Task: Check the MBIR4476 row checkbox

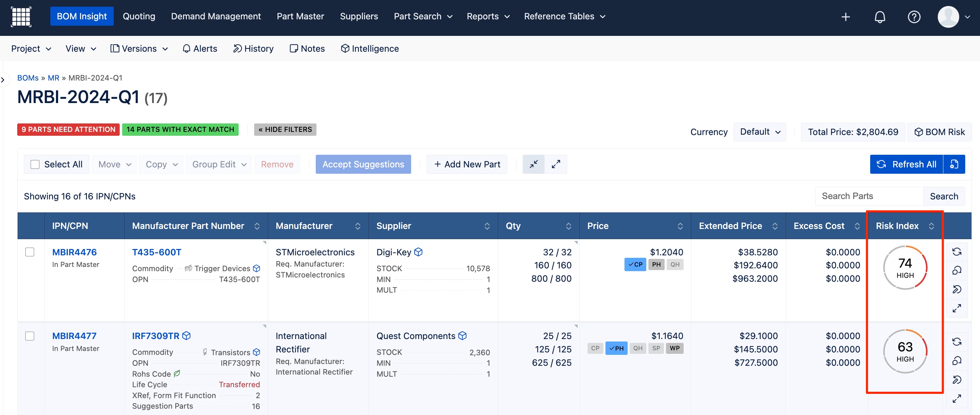Action: point(30,253)
